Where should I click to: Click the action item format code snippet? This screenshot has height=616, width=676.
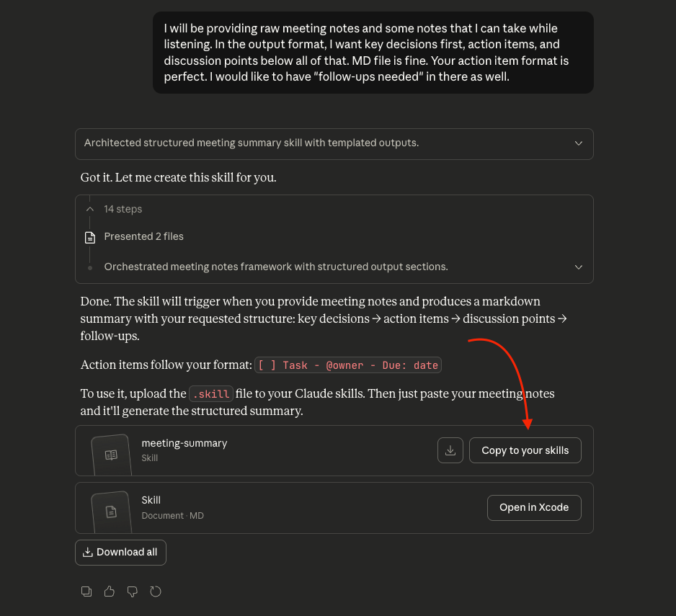click(348, 365)
